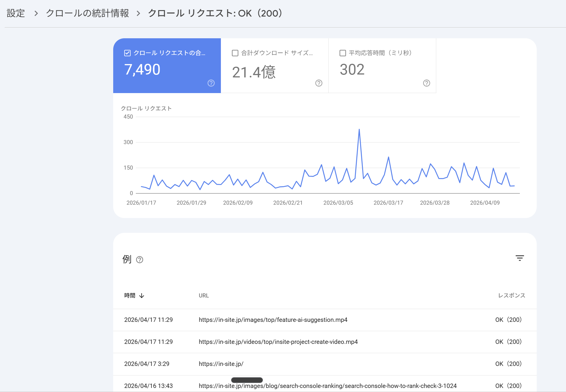Click the tallest spike in the crawl chart
This screenshot has width=566, height=392.
click(x=359, y=130)
